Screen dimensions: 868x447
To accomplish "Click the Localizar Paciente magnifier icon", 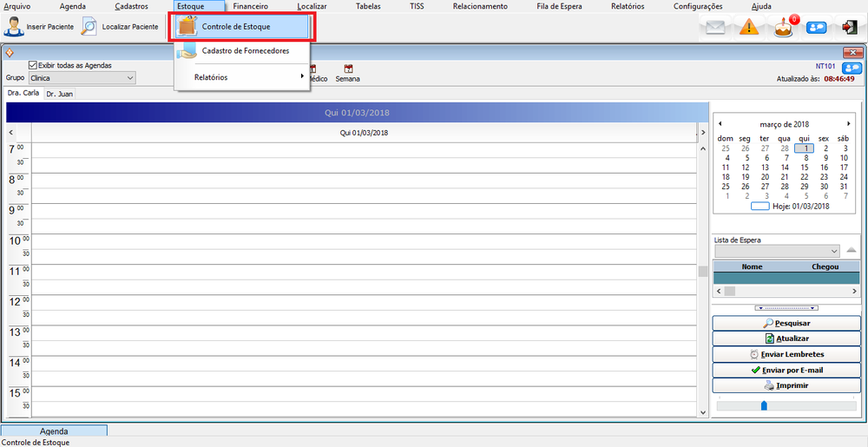I will pyautogui.click(x=89, y=27).
